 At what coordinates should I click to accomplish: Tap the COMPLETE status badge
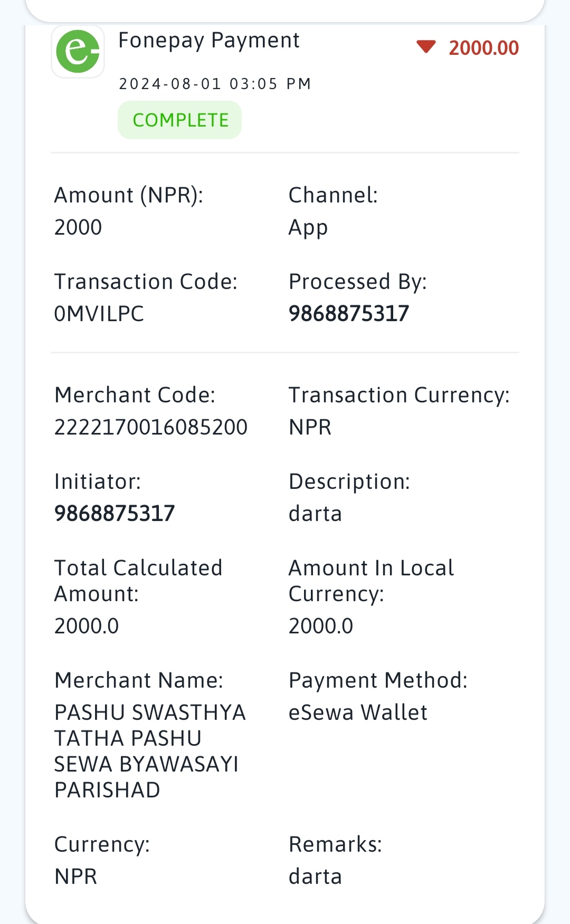pos(180,120)
